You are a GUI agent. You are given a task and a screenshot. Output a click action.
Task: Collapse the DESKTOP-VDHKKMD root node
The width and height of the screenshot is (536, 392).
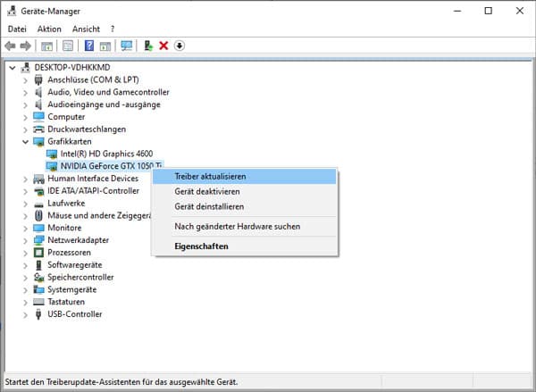pyautogui.click(x=12, y=68)
